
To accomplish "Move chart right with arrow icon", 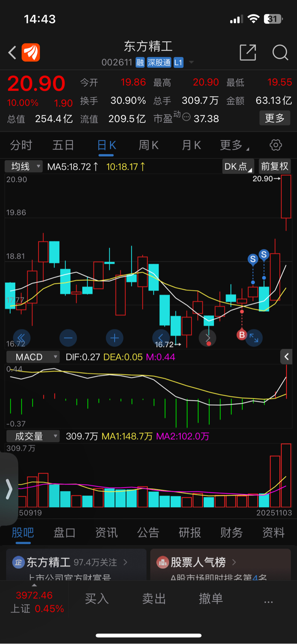I will click(208, 338).
